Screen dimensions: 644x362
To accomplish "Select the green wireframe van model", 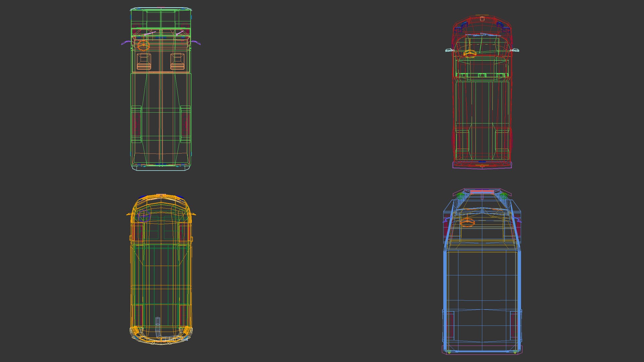I will point(161,89).
